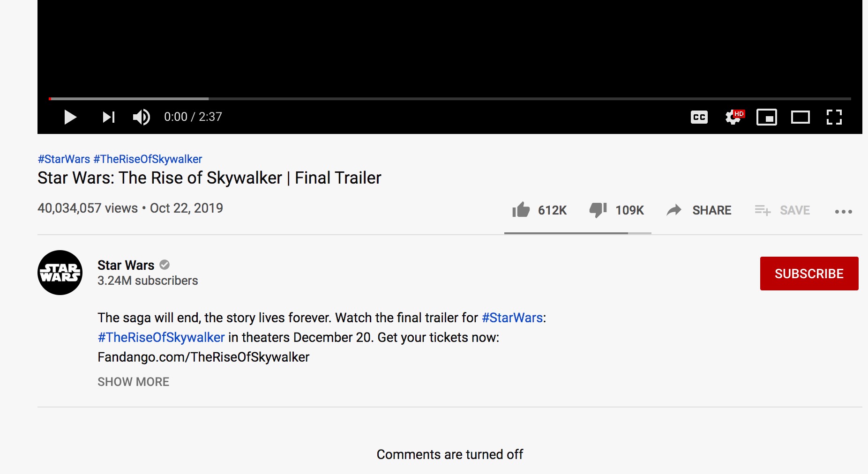Select the video title text

(210, 178)
